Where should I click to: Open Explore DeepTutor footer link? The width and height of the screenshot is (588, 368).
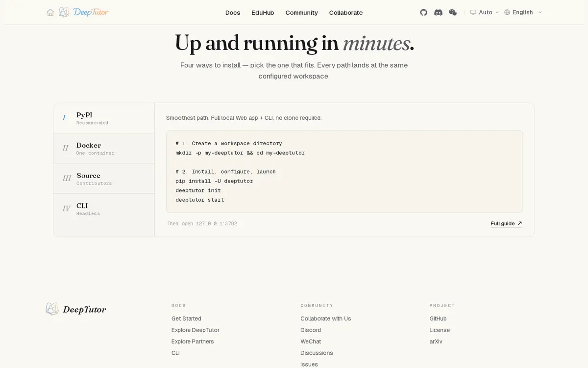pos(196,330)
